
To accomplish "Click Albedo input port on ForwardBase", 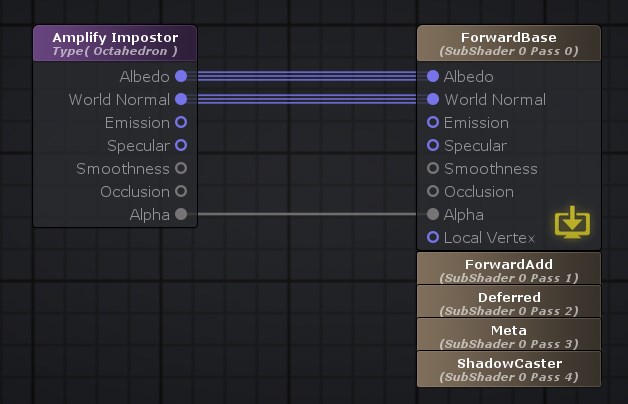I will 433,76.
